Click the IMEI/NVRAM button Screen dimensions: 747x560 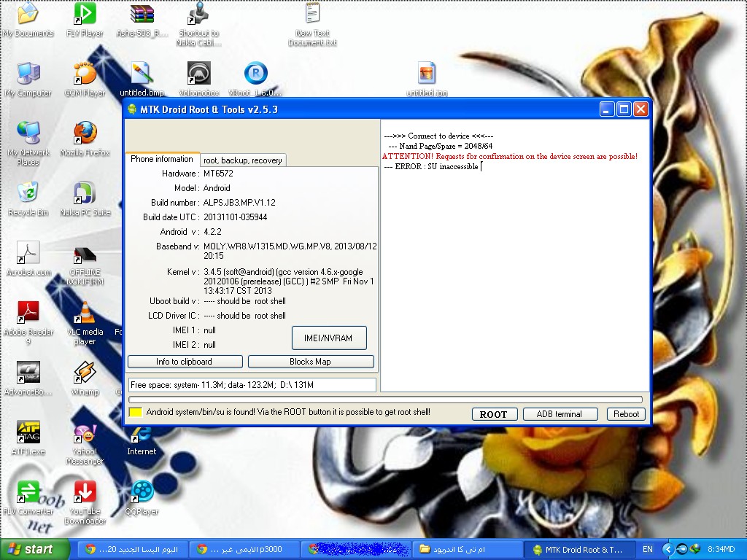click(329, 338)
